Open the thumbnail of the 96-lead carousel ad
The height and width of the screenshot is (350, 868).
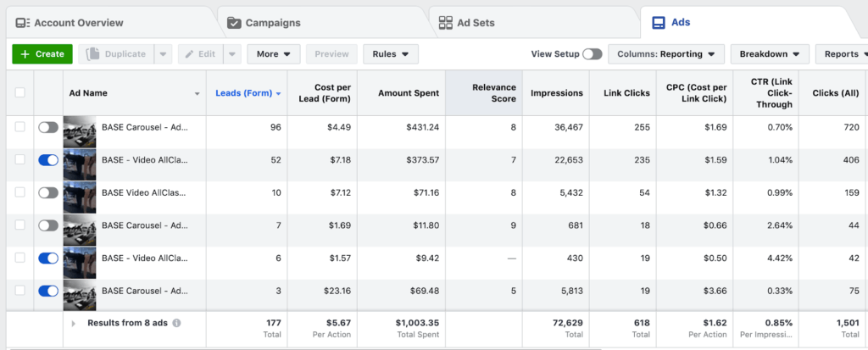tap(80, 127)
